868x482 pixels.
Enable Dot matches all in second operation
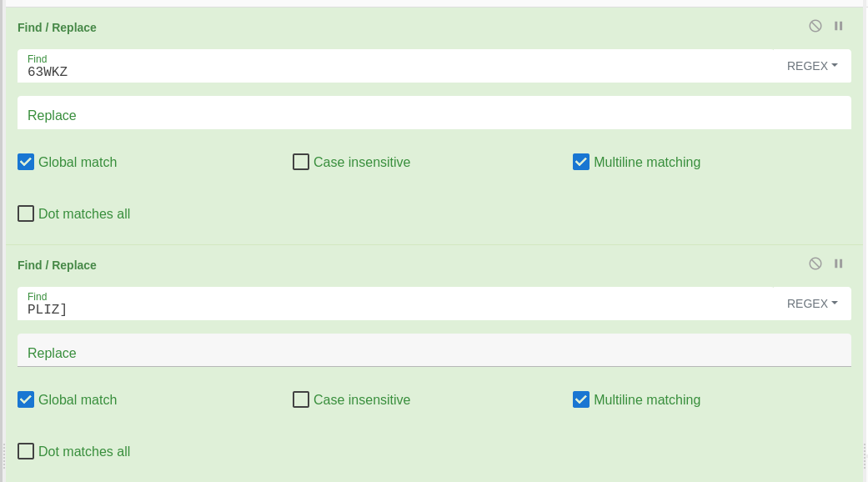(x=26, y=451)
